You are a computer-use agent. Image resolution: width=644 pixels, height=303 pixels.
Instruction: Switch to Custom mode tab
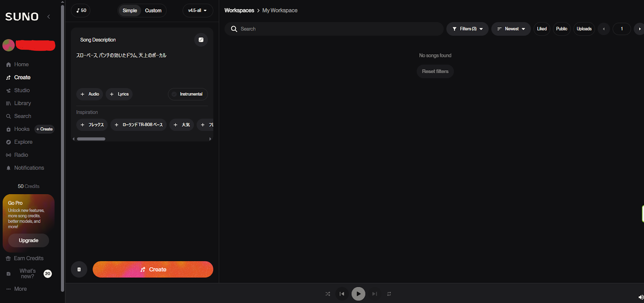coord(153,10)
